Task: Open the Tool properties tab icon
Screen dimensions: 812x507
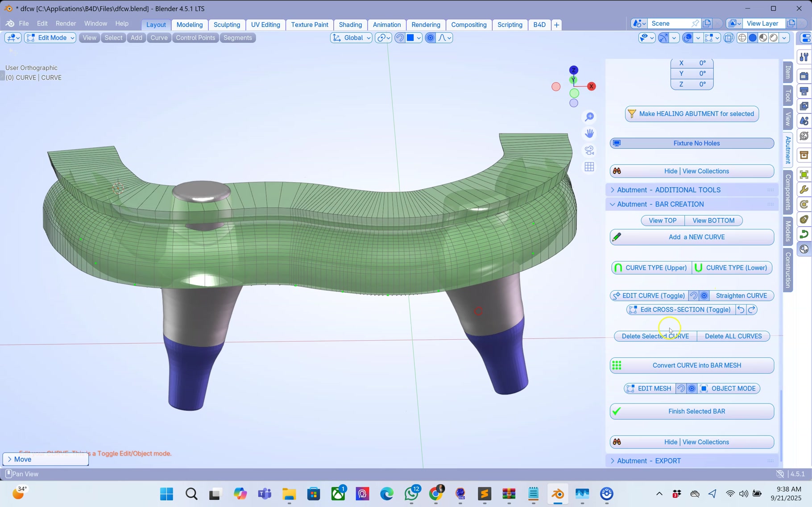Action: point(804,57)
